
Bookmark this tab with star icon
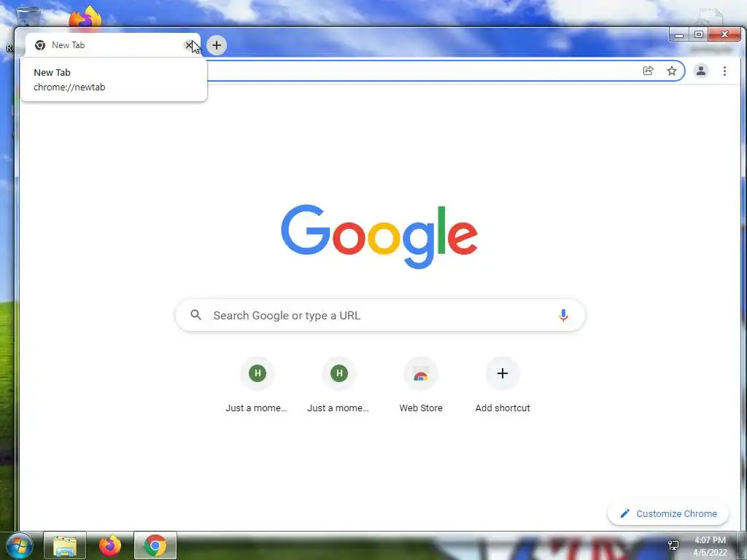[x=672, y=71]
